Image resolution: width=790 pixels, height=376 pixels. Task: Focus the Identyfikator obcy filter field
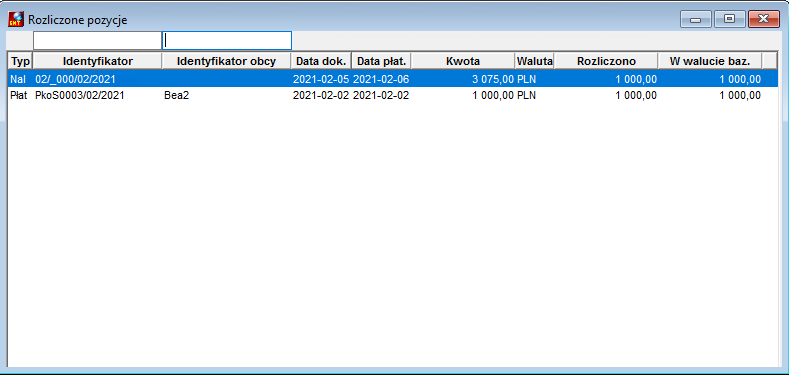[227, 40]
